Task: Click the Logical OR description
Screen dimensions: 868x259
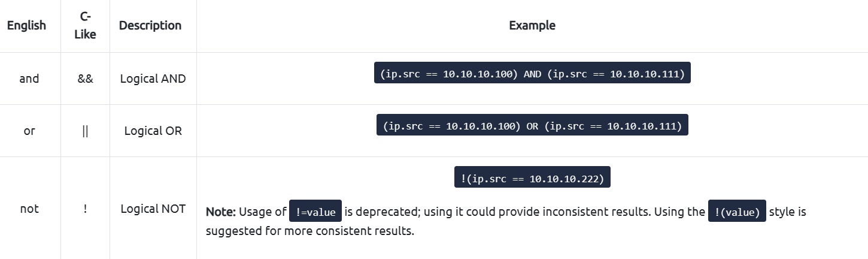Action: (153, 131)
